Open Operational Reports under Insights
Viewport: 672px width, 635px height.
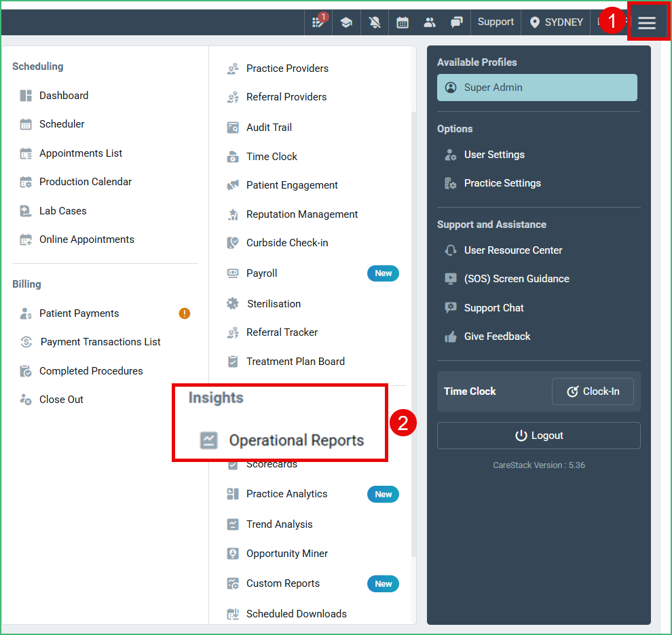pos(299,440)
